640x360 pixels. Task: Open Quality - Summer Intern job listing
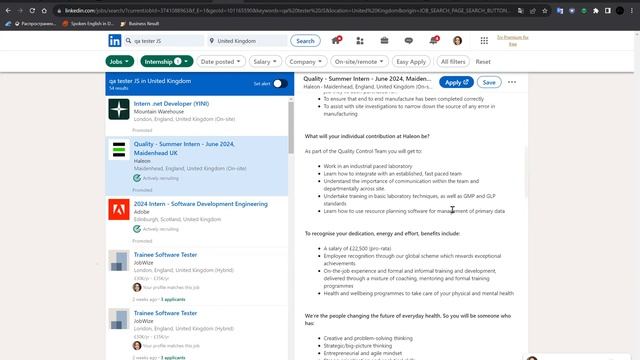tap(184, 148)
